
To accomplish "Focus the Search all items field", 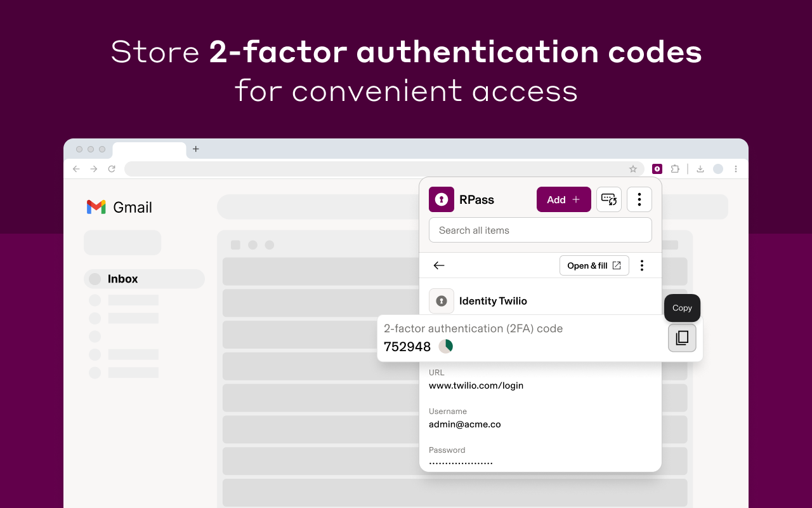I will point(540,230).
